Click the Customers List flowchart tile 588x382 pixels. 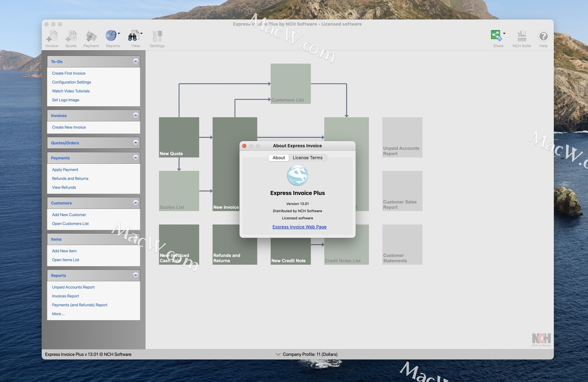coord(291,84)
